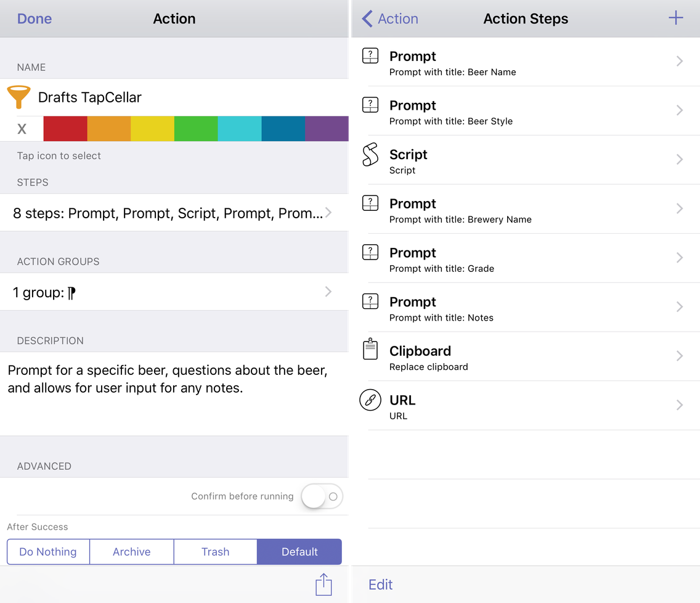Select Trash after success option
This screenshot has width=700, height=603.
point(215,552)
